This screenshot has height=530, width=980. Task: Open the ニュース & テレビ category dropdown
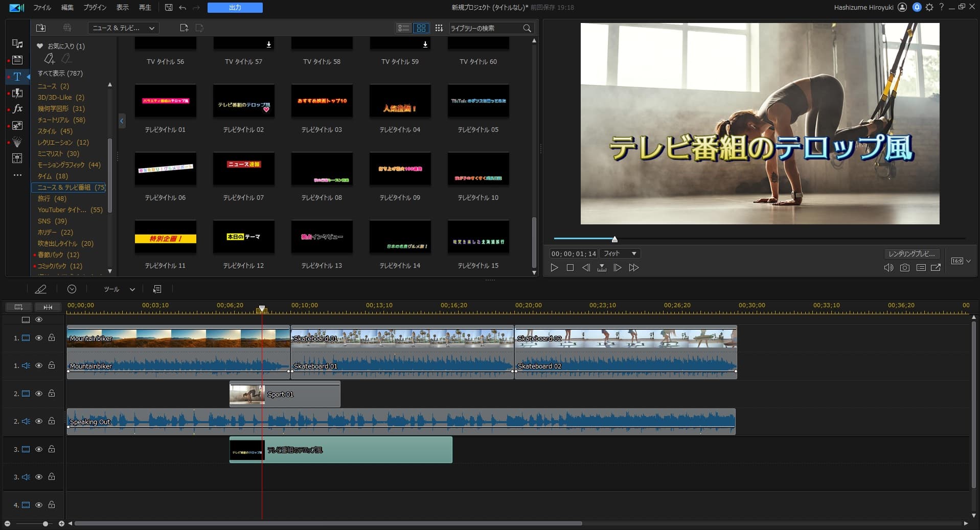coord(123,28)
